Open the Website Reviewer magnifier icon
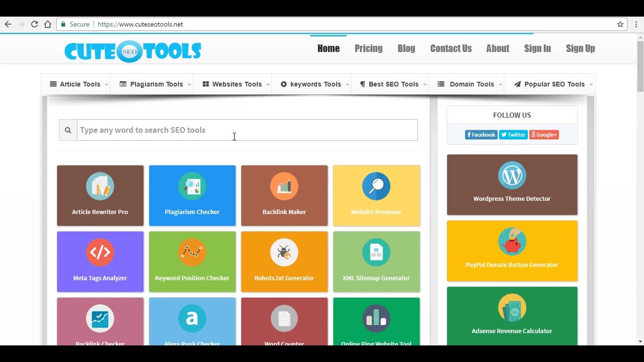 tap(376, 187)
